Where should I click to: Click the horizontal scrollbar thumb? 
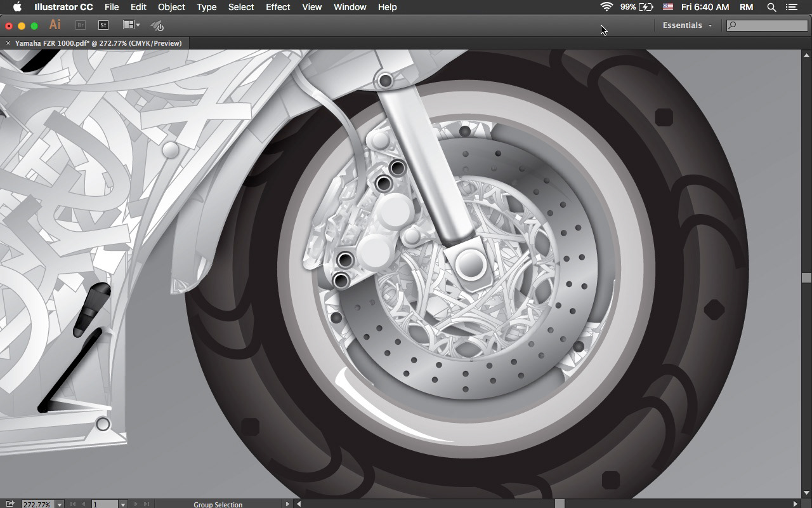coord(560,504)
